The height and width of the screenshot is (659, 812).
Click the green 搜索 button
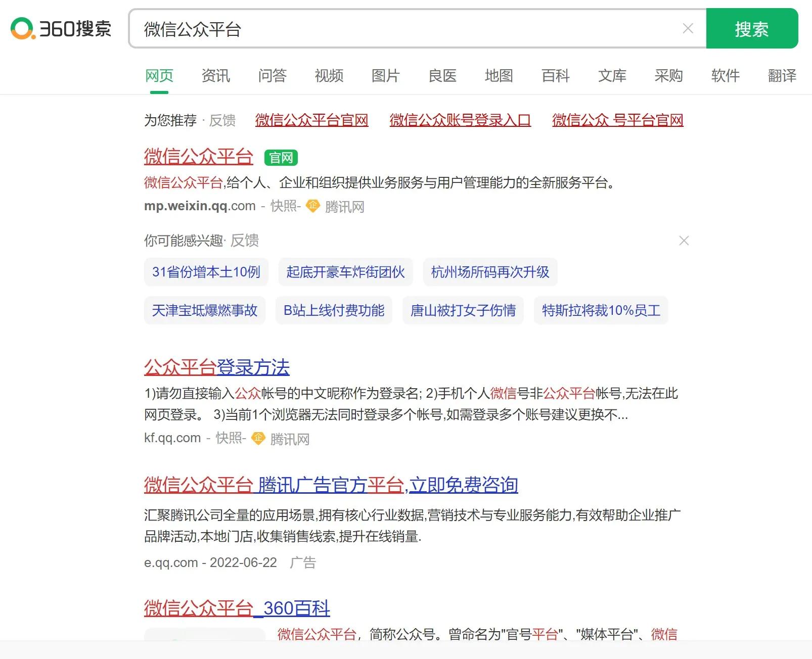(752, 29)
